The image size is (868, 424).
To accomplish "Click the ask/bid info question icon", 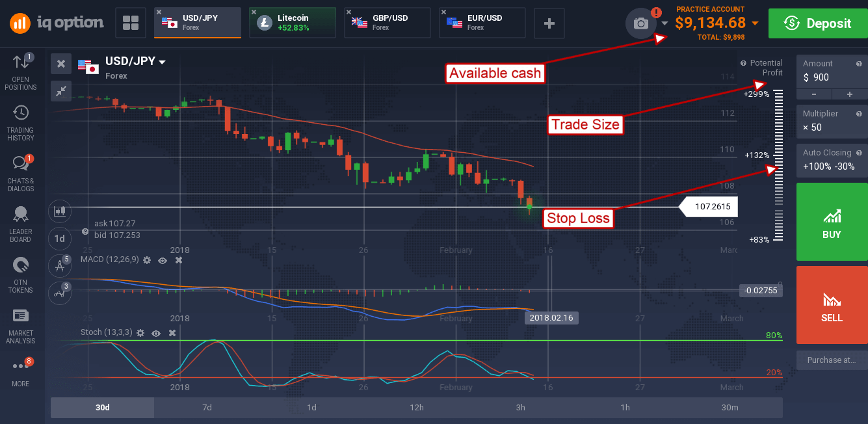I will (85, 232).
